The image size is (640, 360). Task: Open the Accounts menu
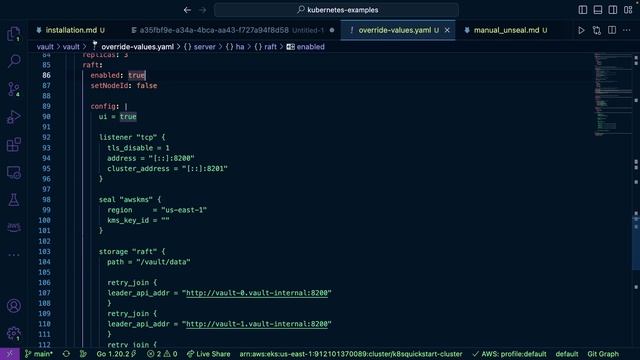click(14, 305)
